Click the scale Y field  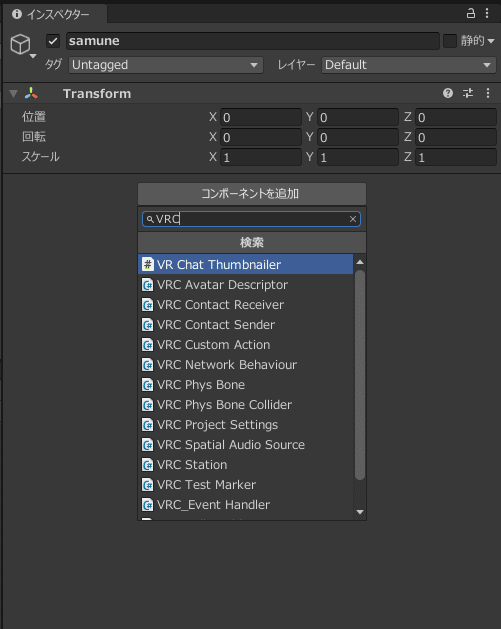click(x=358, y=157)
